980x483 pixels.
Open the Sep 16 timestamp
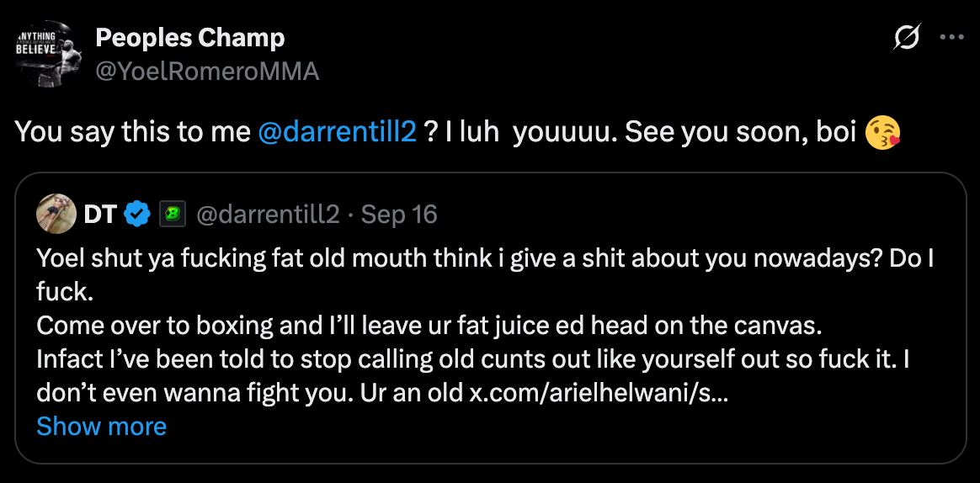[x=400, y=215]
